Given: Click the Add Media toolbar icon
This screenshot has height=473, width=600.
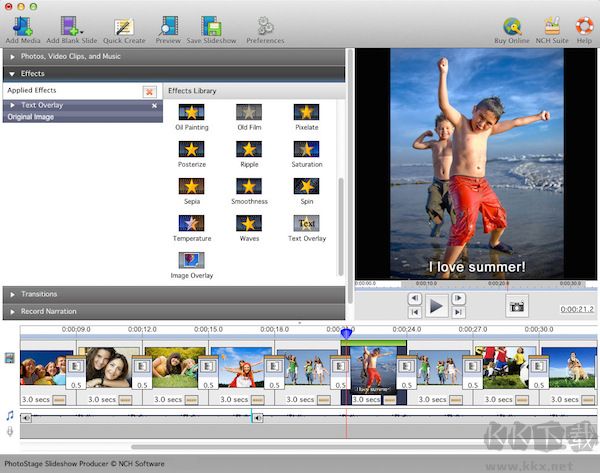Looking at the screenshot, I should 22,26.
